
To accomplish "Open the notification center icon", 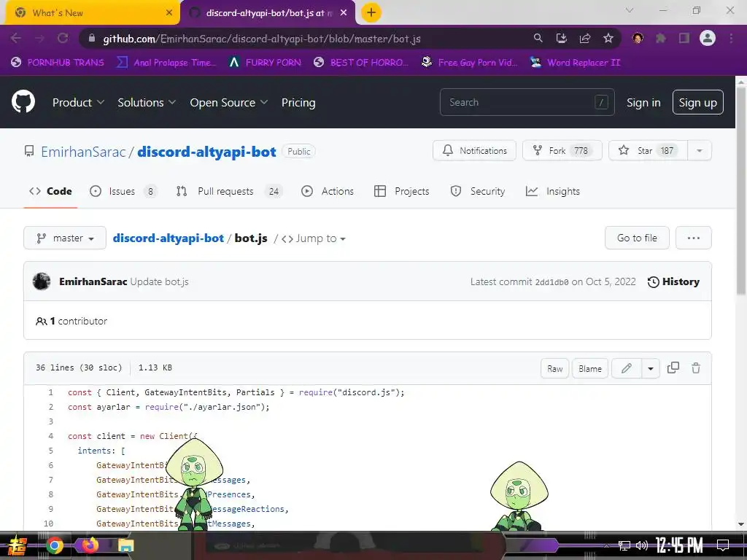I will [x=723, y=545].
